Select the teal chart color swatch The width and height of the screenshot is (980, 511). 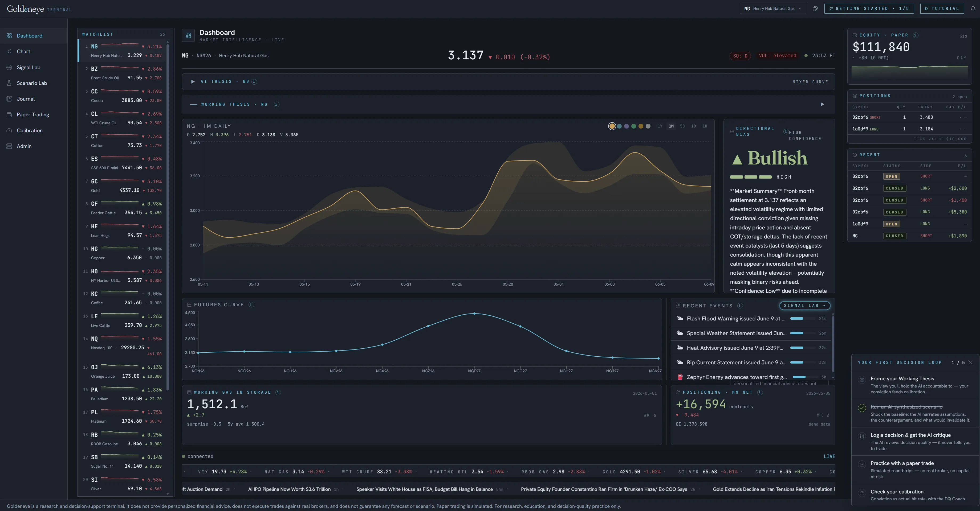619,126
